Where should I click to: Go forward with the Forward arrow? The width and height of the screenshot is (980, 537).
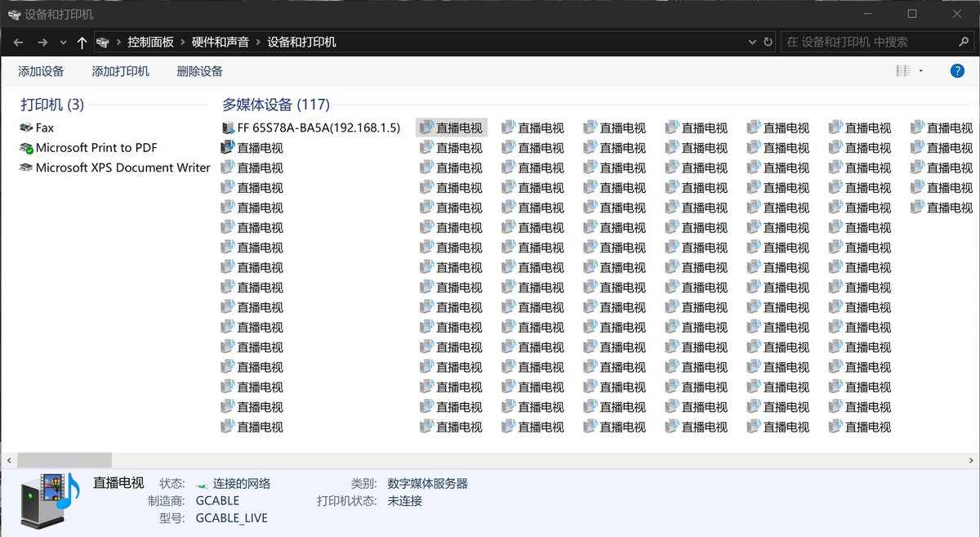(42, 42)
